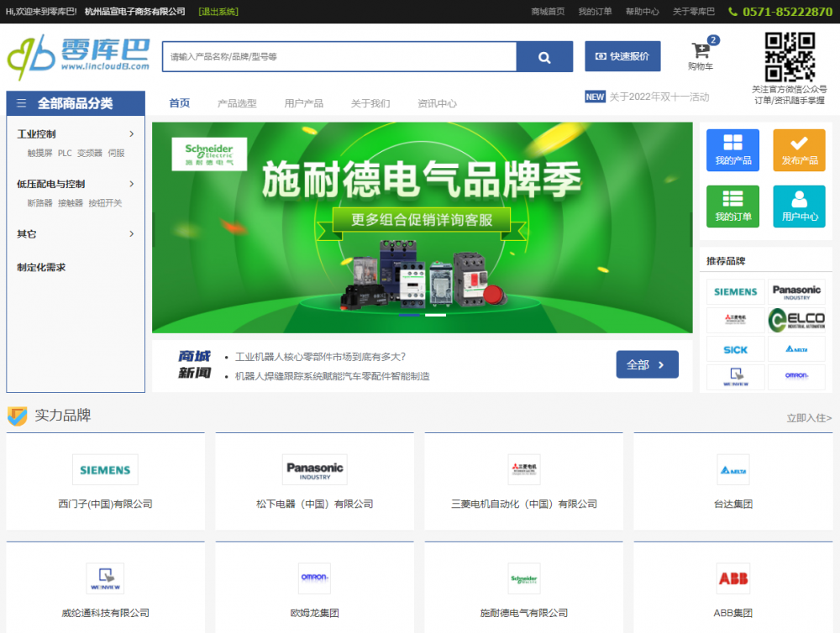Open the green 我的订单 tile
This screenshot has width=840, height=633.
coord(732,207)
